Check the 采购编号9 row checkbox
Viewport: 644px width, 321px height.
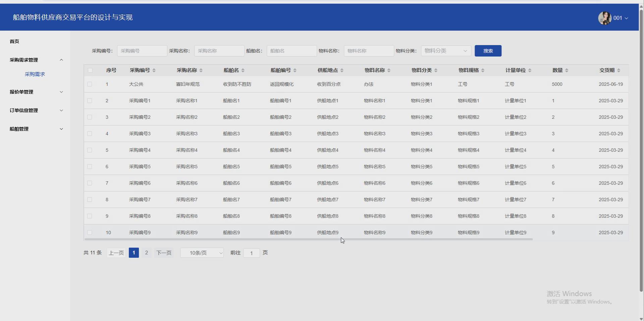[x=90, y=232]
